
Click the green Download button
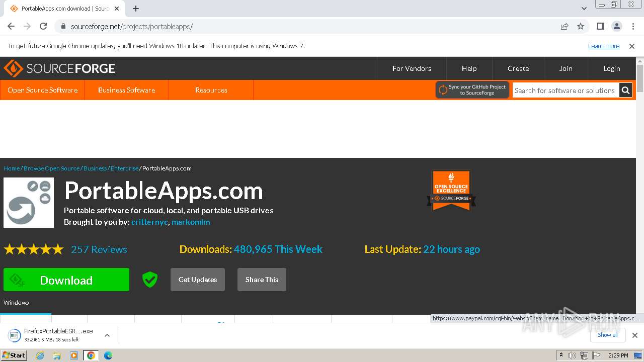66,280
